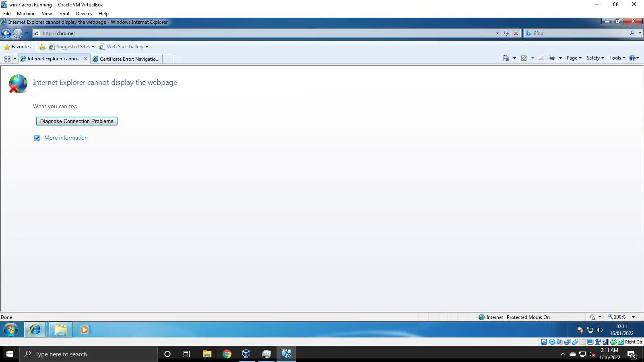Click the Action Center flag tray icon
Screen dimensions: 644x362
pos(580,330)
